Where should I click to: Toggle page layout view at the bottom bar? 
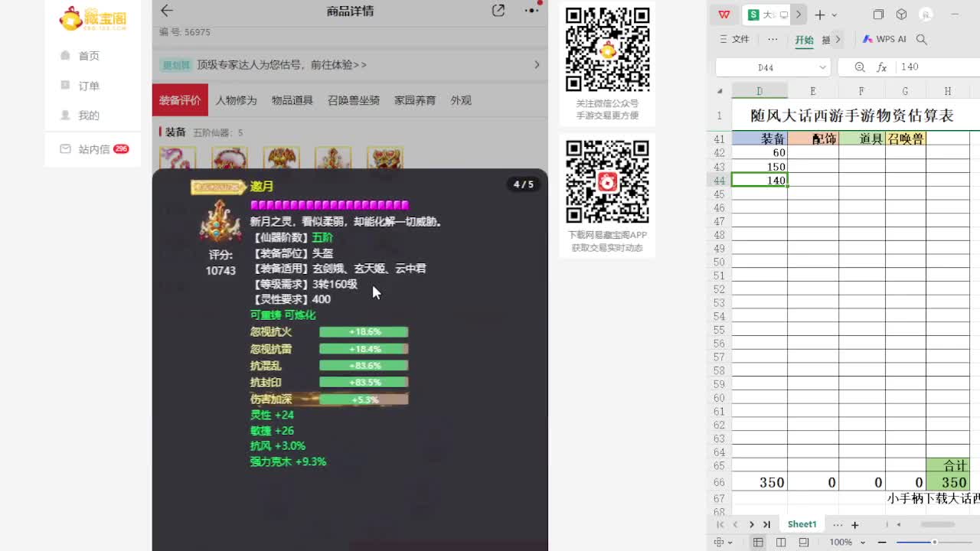point(780,543)
